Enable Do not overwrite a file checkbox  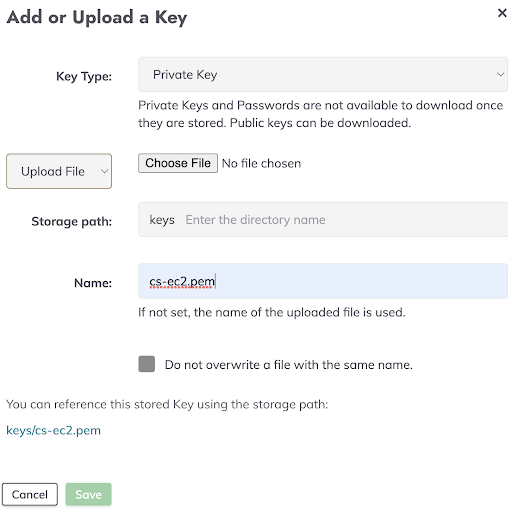coord(147,364)
